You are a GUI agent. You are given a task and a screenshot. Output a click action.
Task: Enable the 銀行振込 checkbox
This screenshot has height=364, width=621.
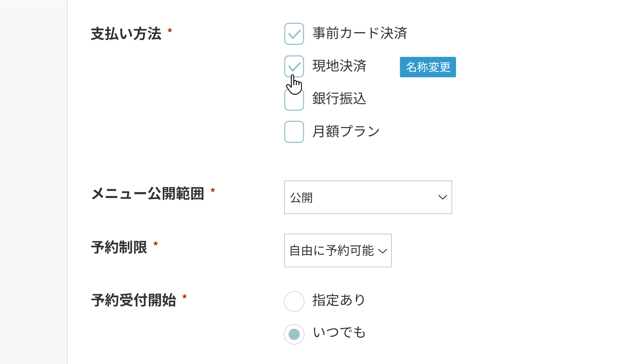[294, 101]
